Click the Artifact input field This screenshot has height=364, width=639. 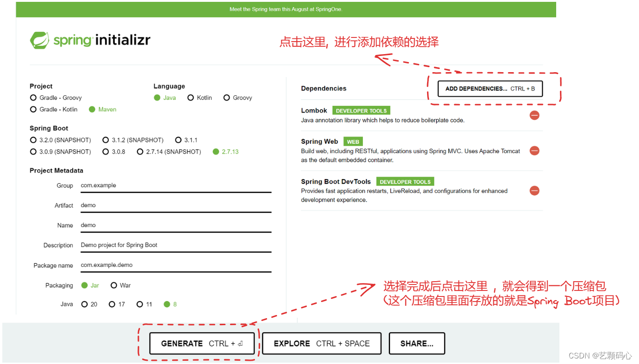[176, 205]
